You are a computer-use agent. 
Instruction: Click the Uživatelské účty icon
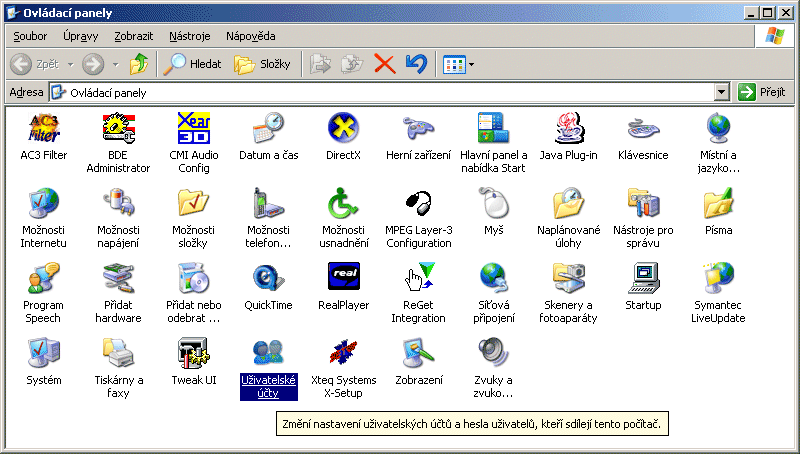[x=268, y=352]
